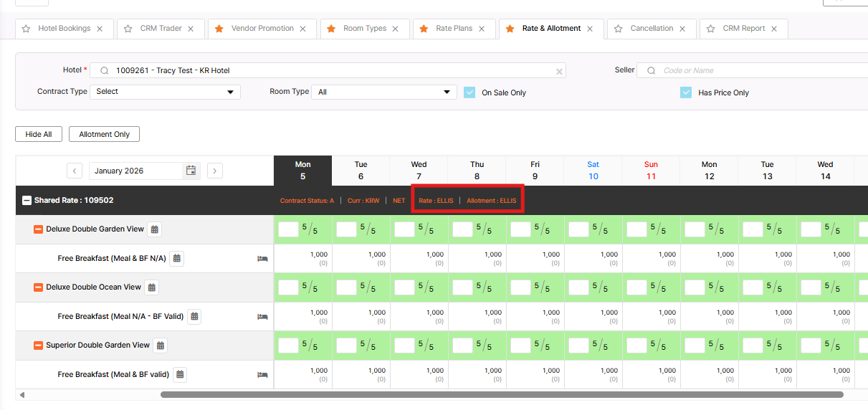868x410 pixels.
Task: Click calendar icon beside Superior Double Garden View
Action: 161,345
